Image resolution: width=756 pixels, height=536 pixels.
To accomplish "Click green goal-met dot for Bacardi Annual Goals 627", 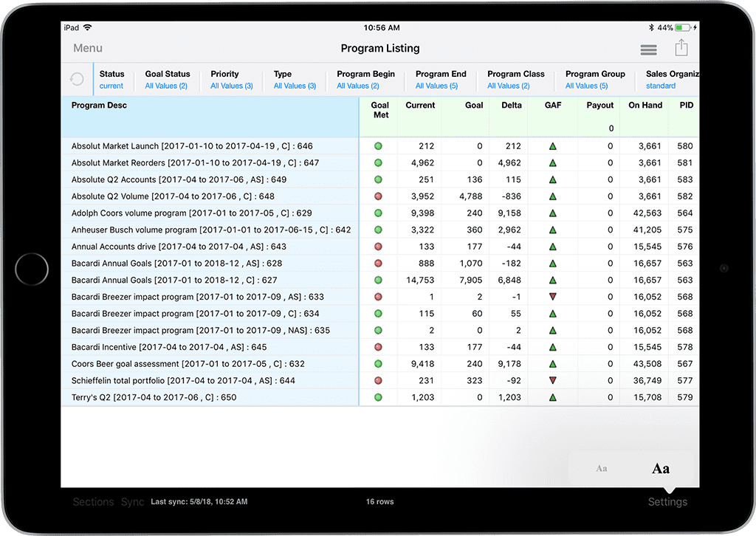I will pos(379,280).
